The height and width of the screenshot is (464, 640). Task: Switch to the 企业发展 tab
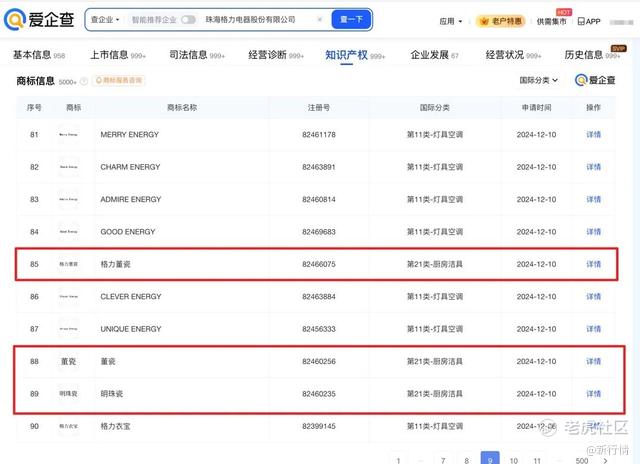(x=434, y=55)
